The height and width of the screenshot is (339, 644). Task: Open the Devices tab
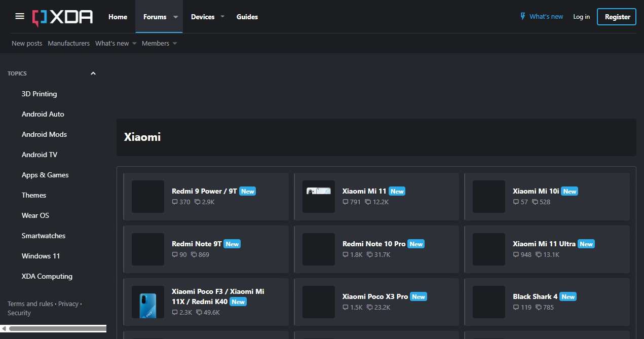coord(203,17)
